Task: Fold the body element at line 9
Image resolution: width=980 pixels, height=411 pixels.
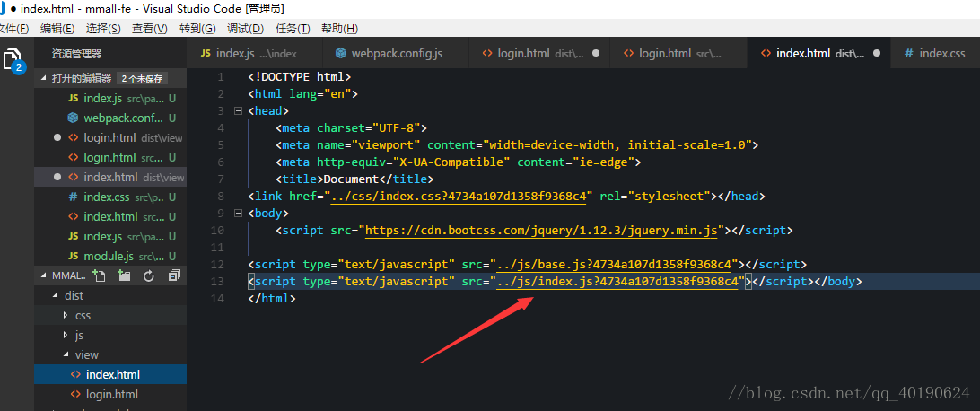Action: point(238,213)
